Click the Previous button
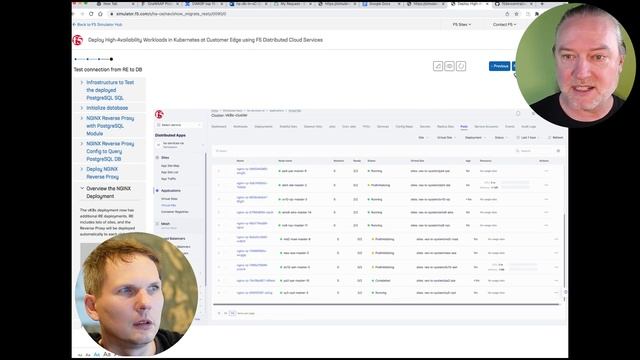 500,66
